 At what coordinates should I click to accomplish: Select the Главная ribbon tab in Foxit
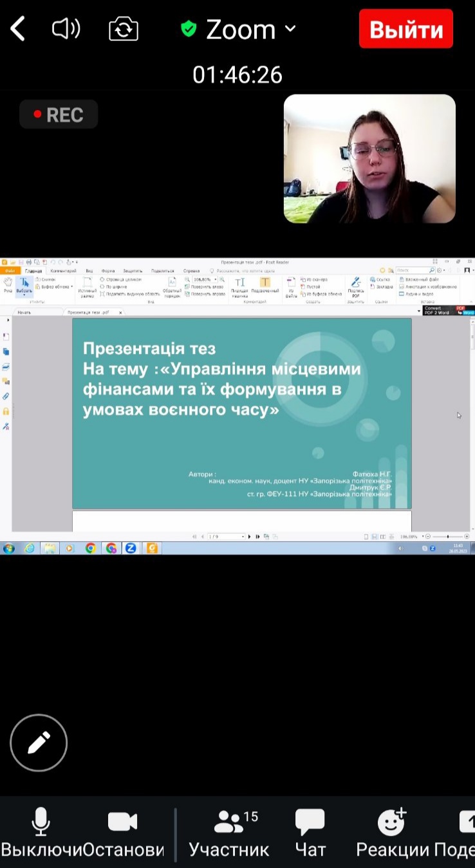(x=33, y=271)
